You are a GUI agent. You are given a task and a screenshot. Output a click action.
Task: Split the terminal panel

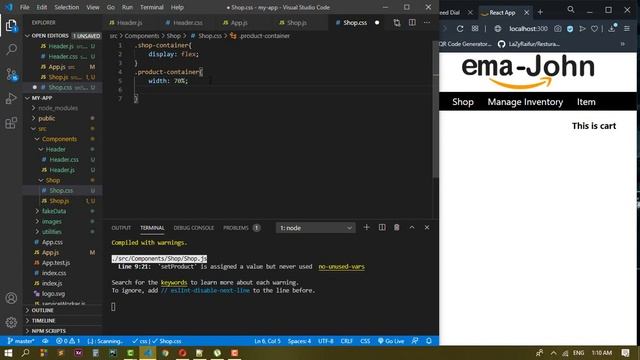coord(382,227)
